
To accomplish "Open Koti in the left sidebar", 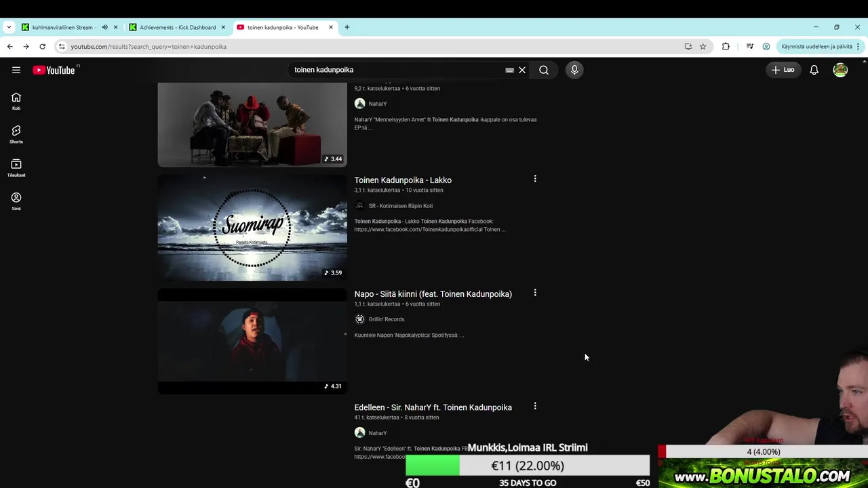I will coord(16,101).
